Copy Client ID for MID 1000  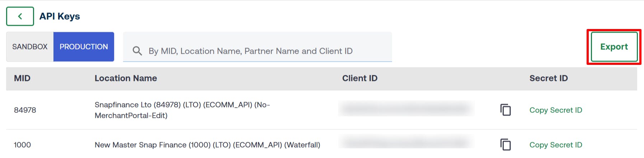(x=506, y=145)
